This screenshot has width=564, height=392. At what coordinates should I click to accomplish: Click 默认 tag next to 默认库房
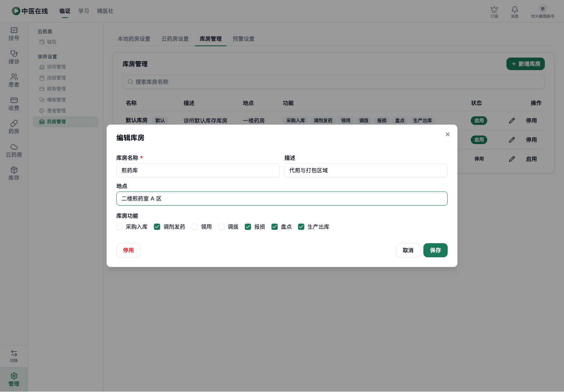[160, 121]
